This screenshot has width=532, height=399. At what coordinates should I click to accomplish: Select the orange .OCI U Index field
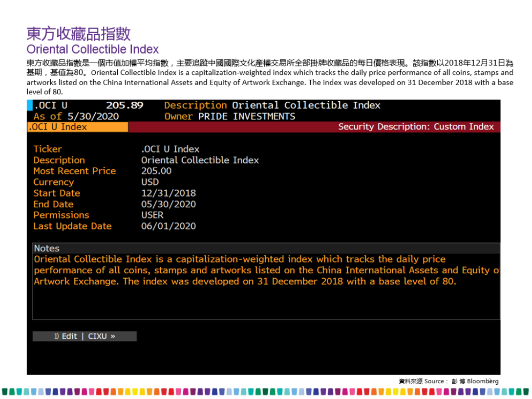[x=78, y=127]
